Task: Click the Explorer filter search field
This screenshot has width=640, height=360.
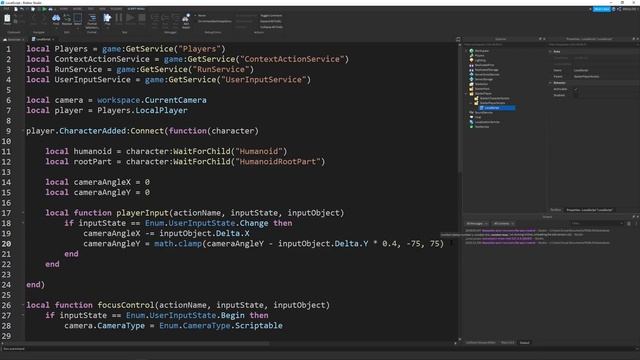Action: tap(504, 44)
